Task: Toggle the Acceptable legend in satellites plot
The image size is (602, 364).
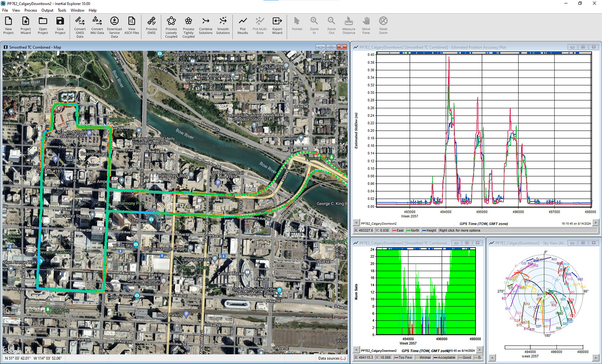Action: [x=444, y=358]
